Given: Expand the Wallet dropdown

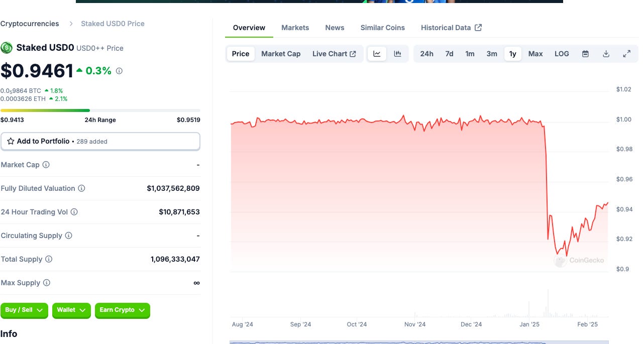Looking at the screenshot, I should coord(71,310).
